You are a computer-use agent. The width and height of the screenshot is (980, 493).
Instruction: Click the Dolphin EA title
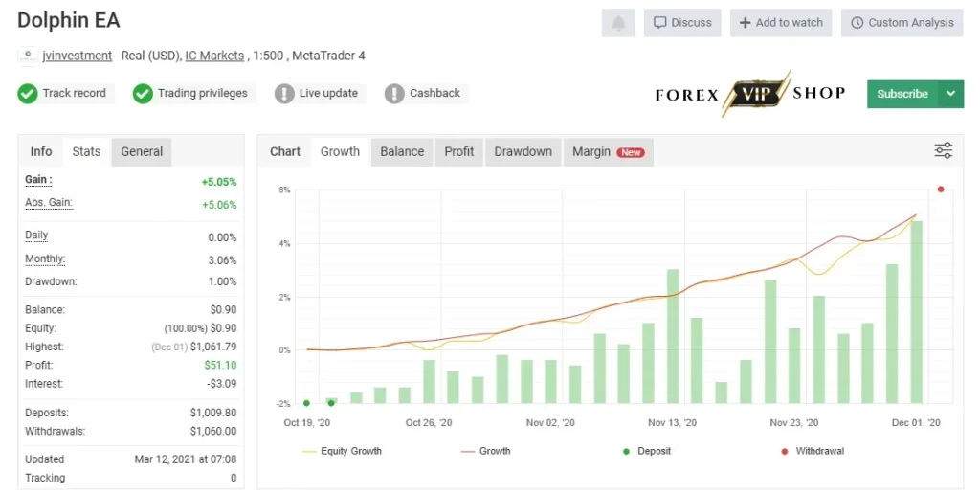click(x=69, y=21)
